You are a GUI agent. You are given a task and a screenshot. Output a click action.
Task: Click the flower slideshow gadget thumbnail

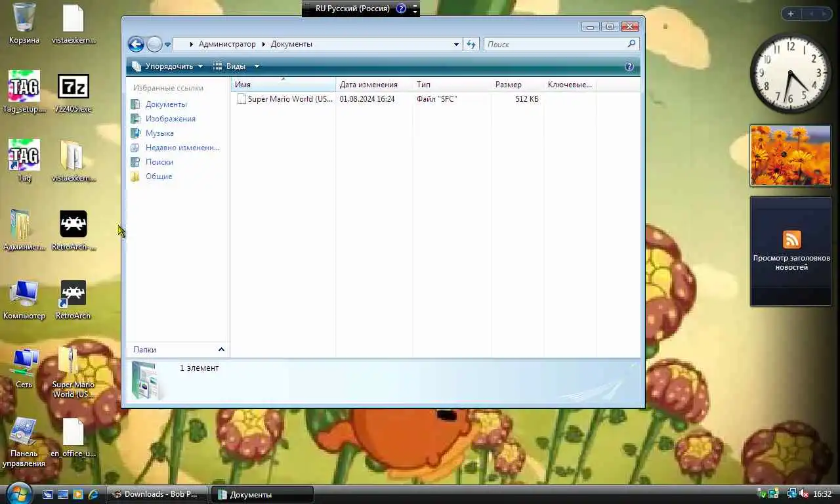point(790,156)
